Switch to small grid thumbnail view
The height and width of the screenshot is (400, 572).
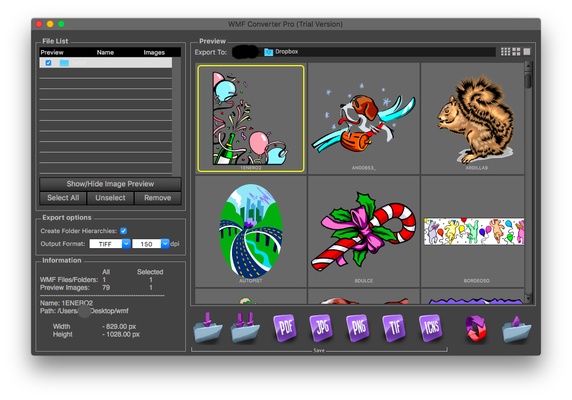(x=506, y=52)
